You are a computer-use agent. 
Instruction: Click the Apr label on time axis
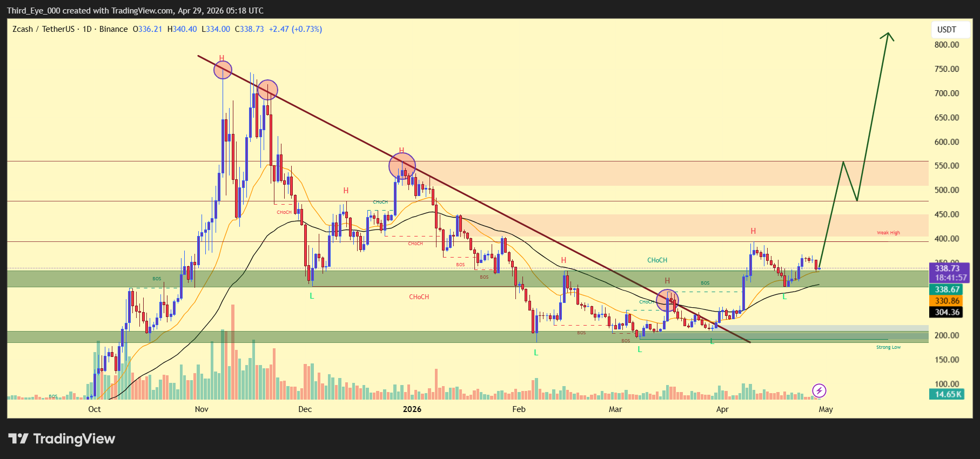click(x=722, y=409)
